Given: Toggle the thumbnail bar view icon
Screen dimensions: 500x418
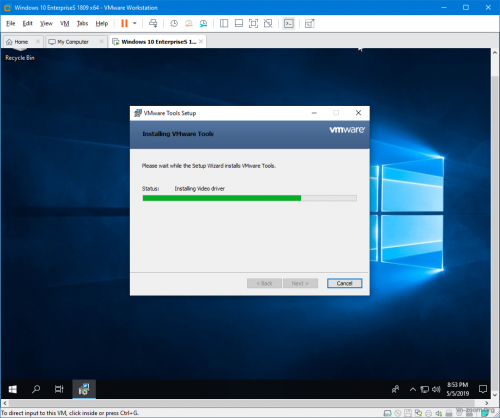Looking at the screenshot, I should [x=239, y=23].
